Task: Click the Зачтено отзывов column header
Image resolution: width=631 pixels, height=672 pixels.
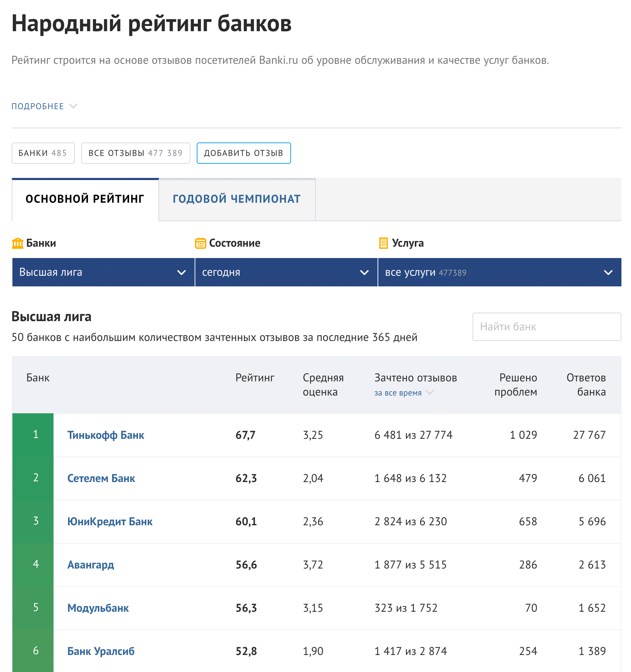Action: coord(415,378)
